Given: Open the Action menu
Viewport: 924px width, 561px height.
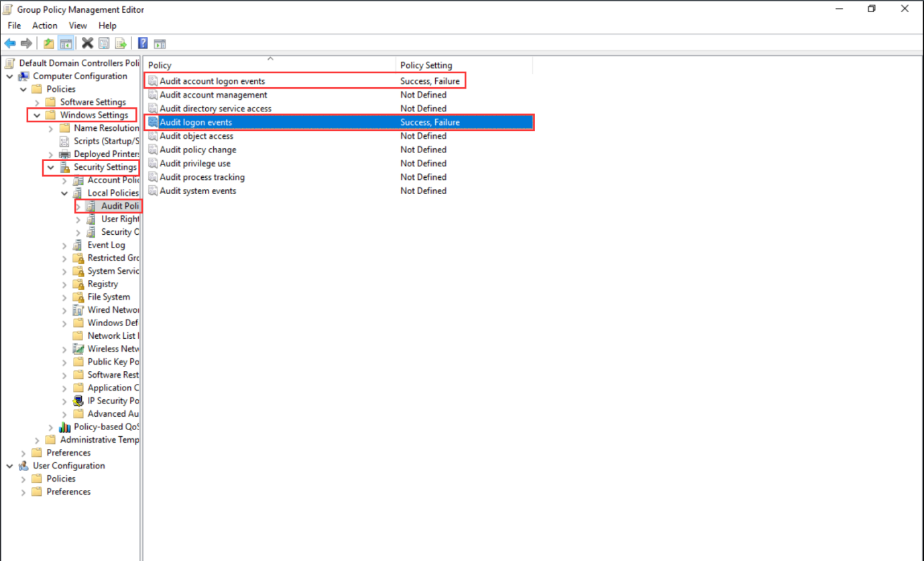Looking at the screenshot, I should [x=44, y=25].
